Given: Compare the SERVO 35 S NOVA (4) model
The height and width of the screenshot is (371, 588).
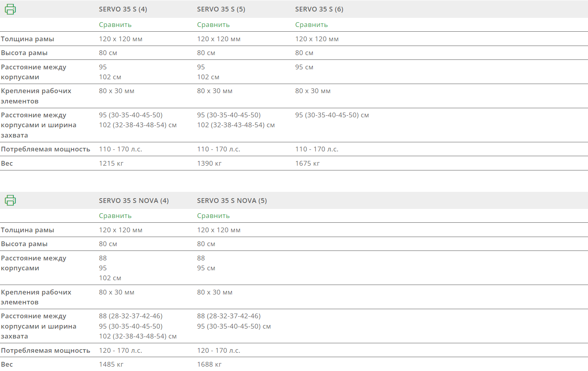Looking at the screenshot, I should (x=115, y=216).
